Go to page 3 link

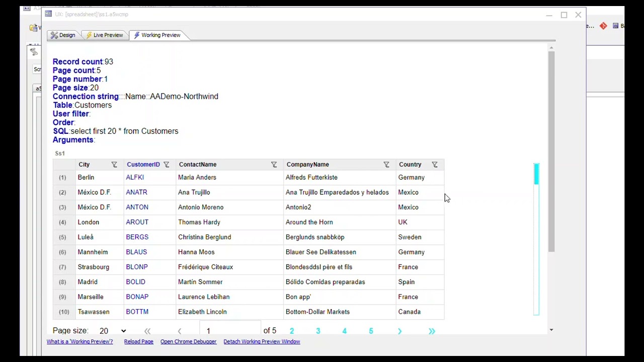pyautogui.click(x=318, y=331)
